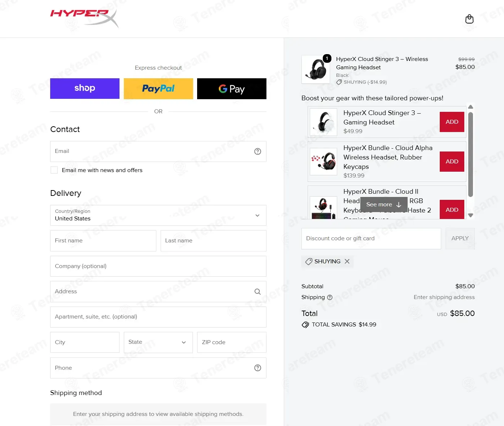This screenshot has width=504, height=426.
Task: Open the Country/Region dropdown
Action: click(158, 215)
